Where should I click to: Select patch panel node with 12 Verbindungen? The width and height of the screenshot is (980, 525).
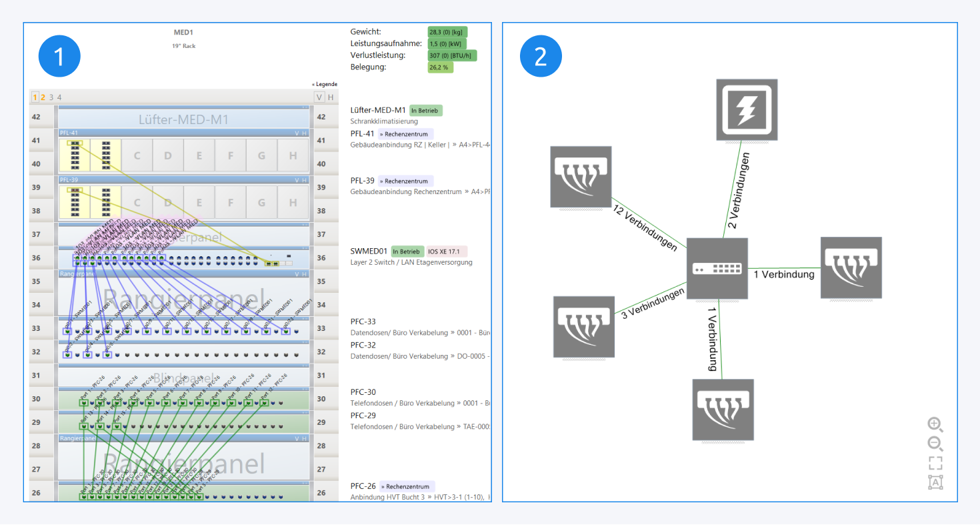point(581,177)
